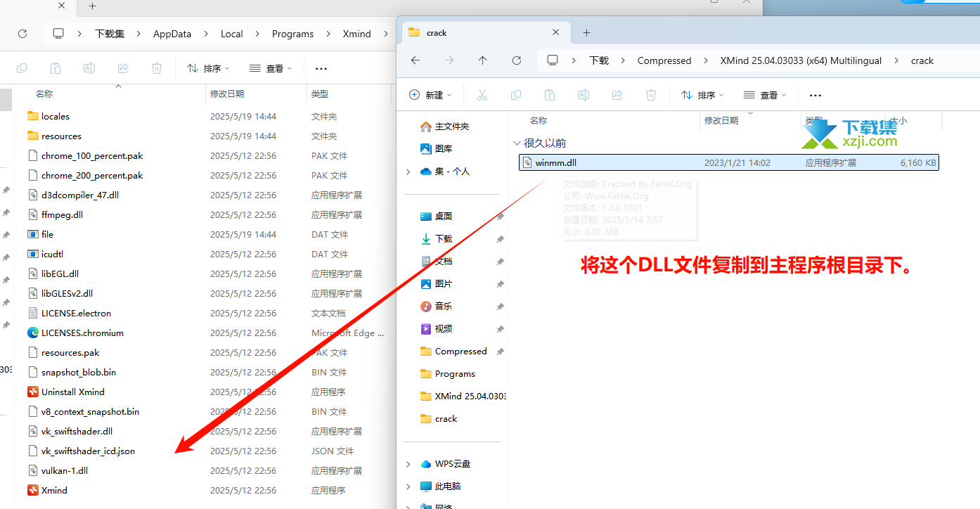
Task: Open the 排序 sort dropdown in Xmind window
Action: (209, 68)
